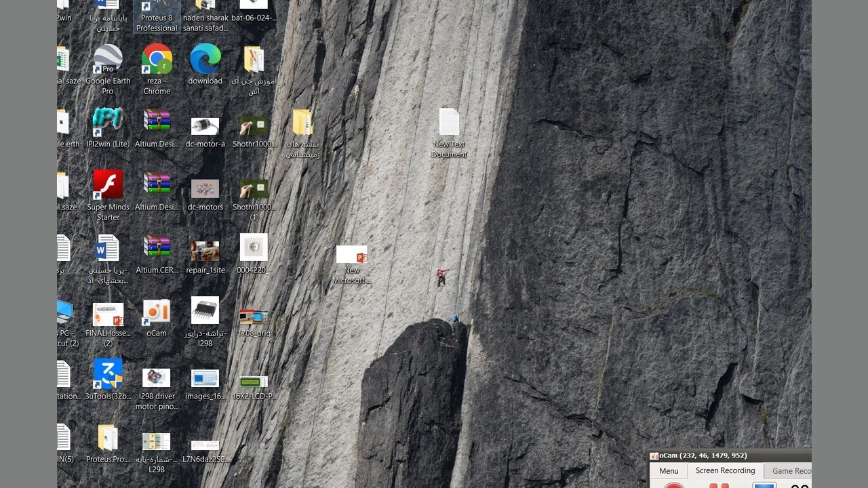Select the images_16 image file

click(x=205, y=384)
